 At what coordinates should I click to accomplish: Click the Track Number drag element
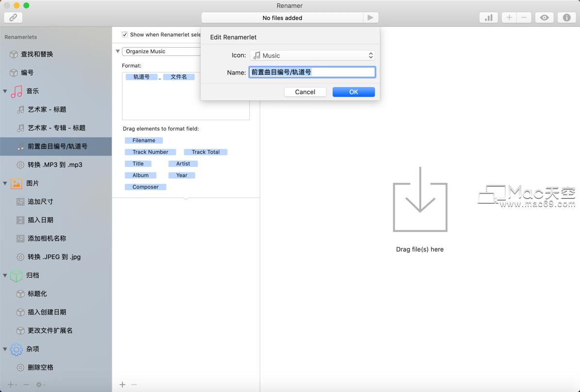coord(150,152)
